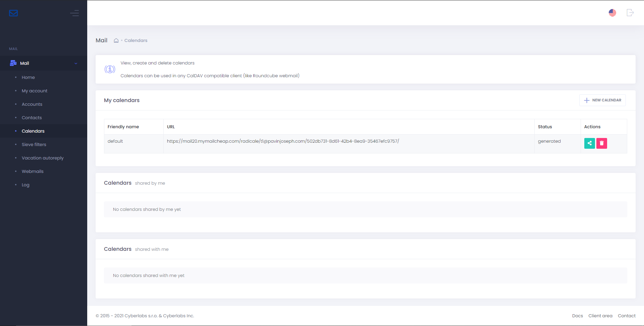Go to My account page

tap(35, 91)
